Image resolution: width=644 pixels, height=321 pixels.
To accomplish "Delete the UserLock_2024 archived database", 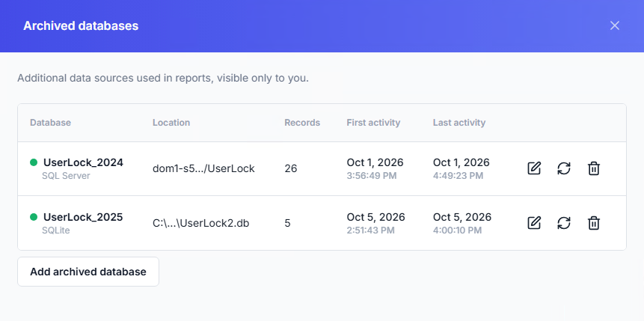I will coord(594,168).
